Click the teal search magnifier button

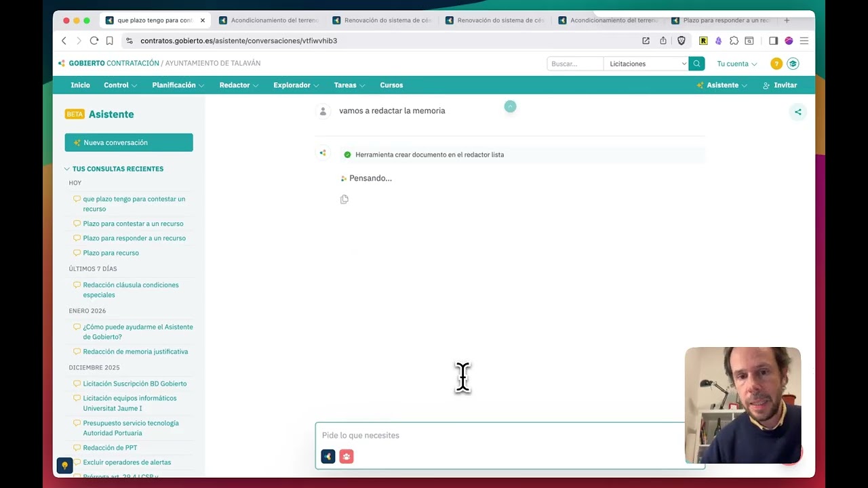(696, 64)
